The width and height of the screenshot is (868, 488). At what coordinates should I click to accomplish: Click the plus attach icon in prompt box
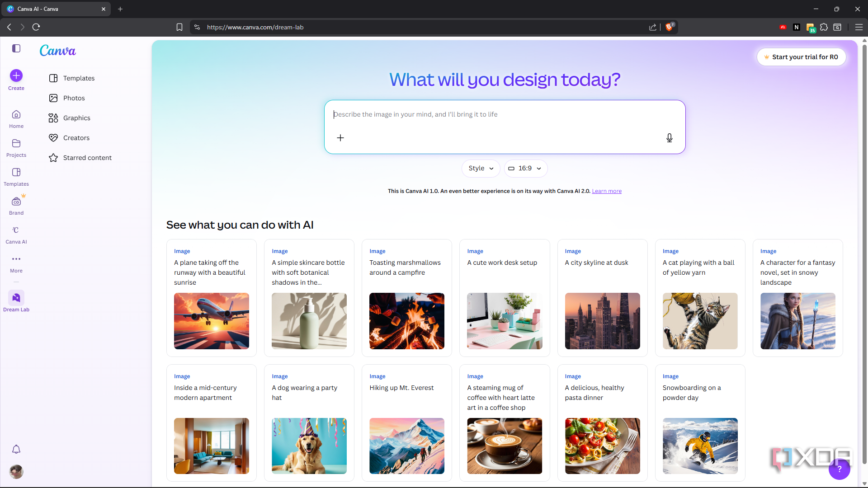(x=340, y=138)
